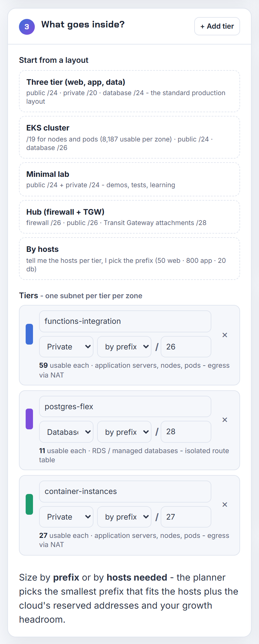Open the Database type dropdown for postgres-flex

[x=66, y=432]
